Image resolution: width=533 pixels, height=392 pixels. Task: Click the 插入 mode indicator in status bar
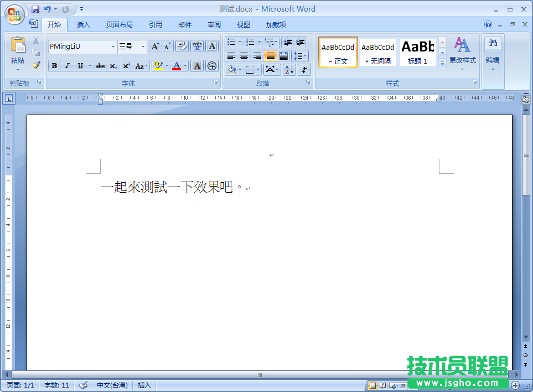point(143,385)
